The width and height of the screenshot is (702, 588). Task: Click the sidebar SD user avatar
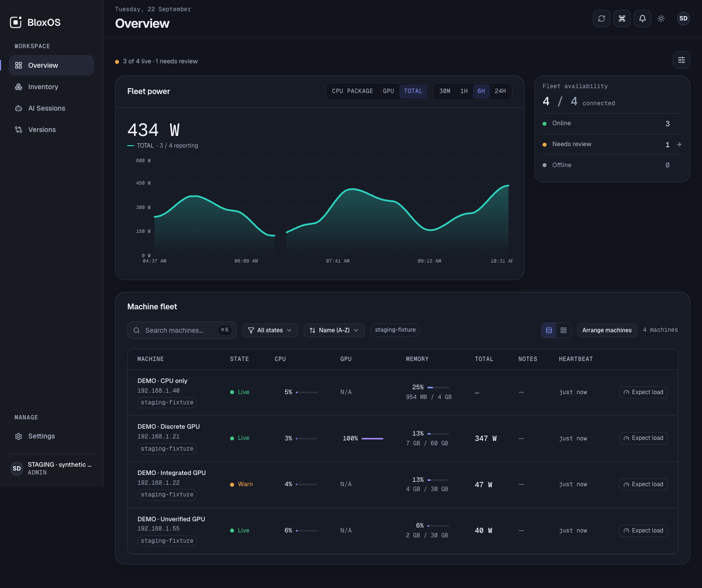pyautogui.click(x=17, y=469)
